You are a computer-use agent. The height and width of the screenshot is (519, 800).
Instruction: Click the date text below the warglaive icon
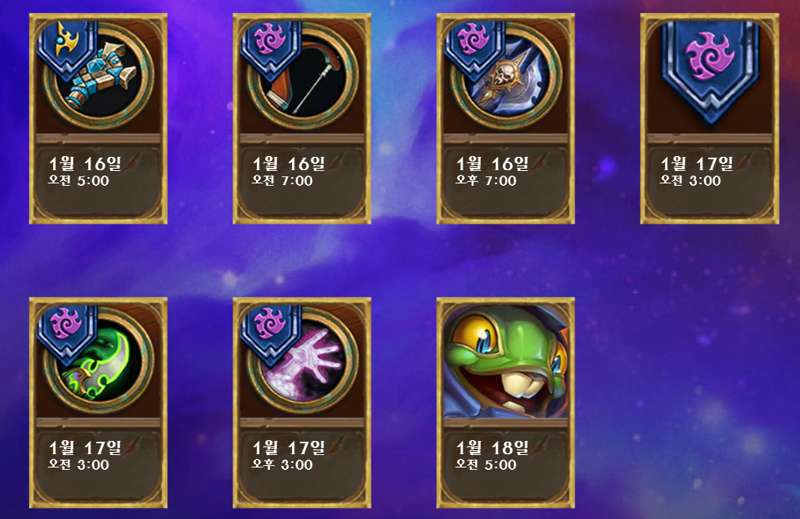(85, 455)
